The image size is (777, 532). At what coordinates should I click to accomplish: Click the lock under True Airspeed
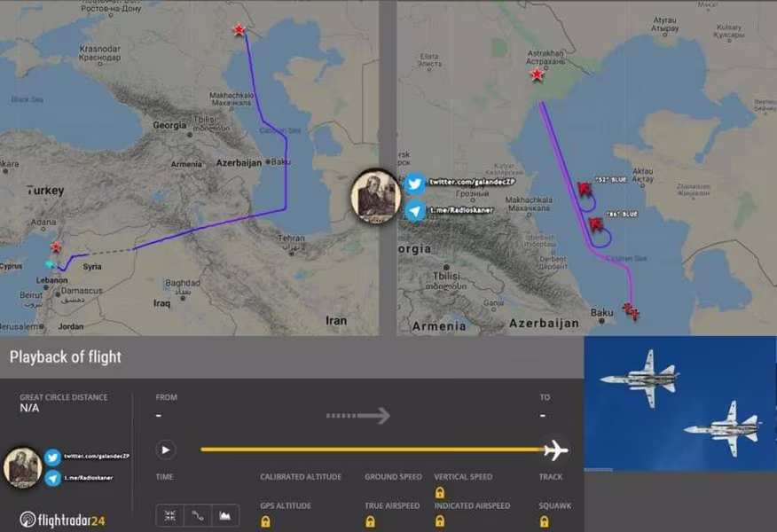point(370,521)
